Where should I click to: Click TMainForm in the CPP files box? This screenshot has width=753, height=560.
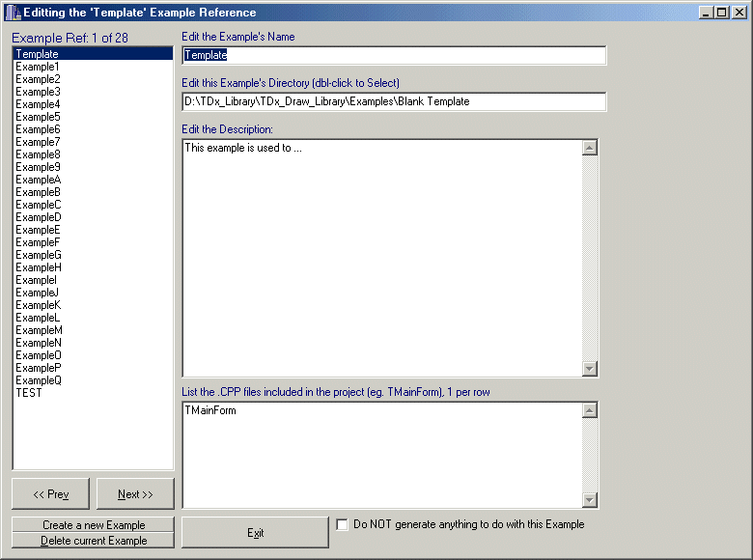(210, 410)
